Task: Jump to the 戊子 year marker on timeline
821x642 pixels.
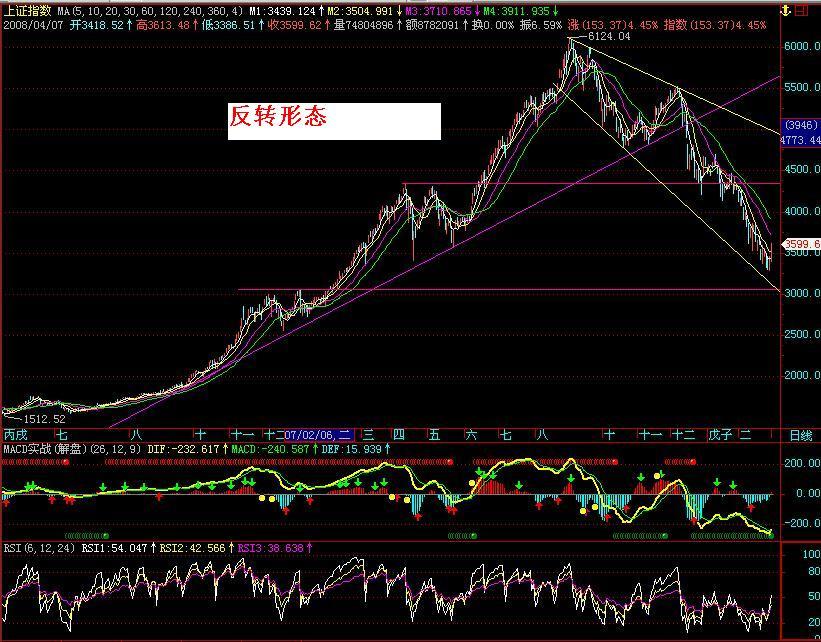Action: 720,435
